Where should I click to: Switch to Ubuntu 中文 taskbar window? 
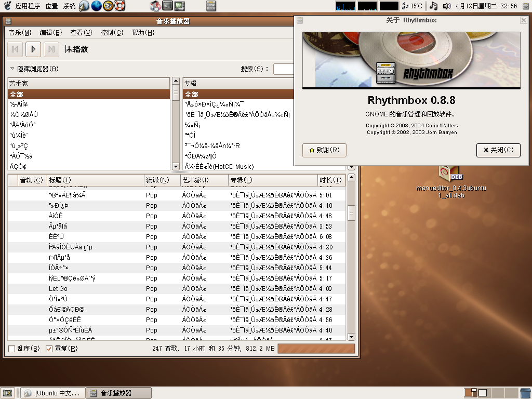(x=52, y=393)
